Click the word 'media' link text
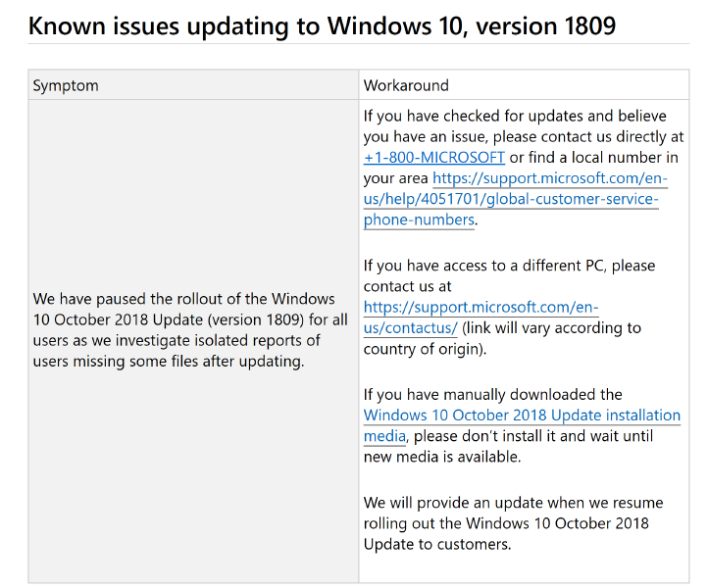 point(384,436)
